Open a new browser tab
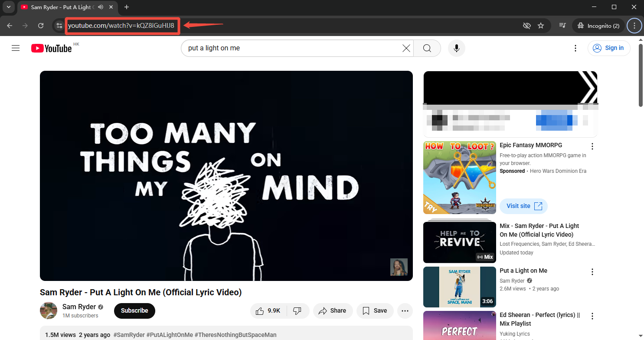Image resolution: width=644 pixels, height=340 pixels. (x=127, y=7)
